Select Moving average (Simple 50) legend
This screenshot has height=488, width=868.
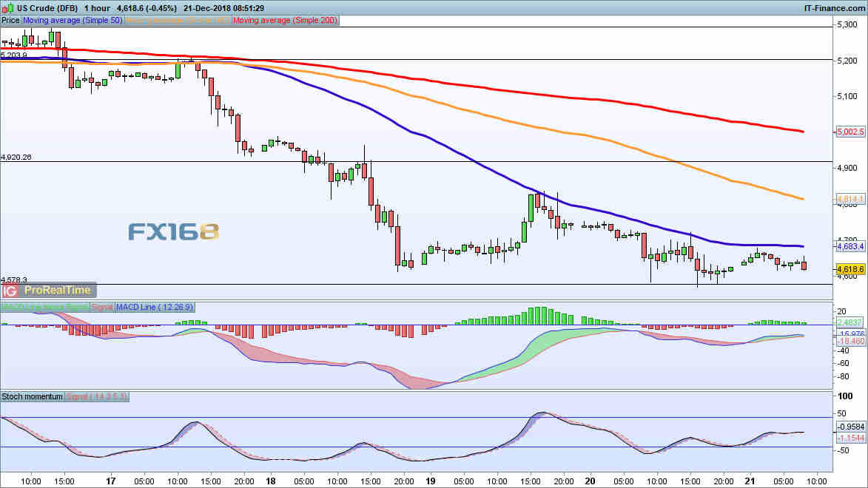click(73, 21)
